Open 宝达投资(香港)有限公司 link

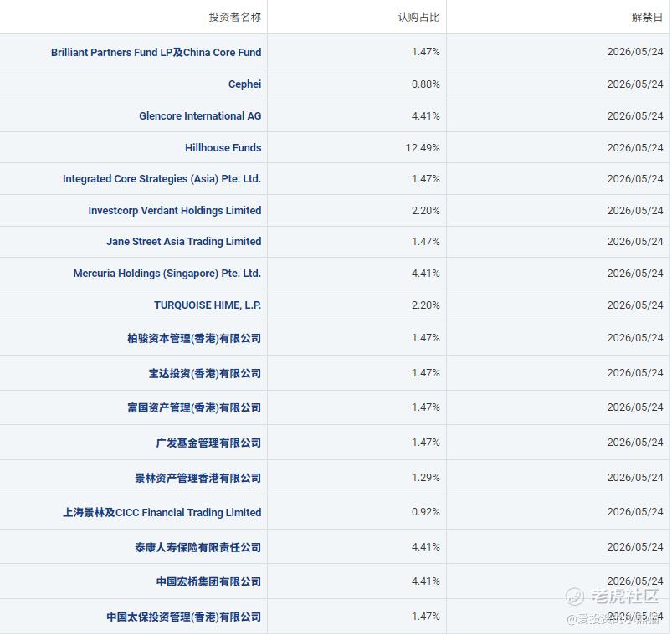(205, 374)
